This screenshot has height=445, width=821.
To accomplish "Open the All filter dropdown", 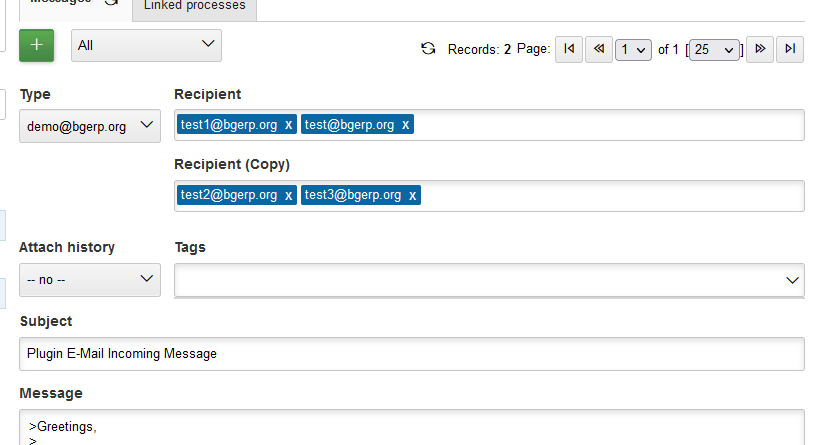I will click(x=146, y=45).
